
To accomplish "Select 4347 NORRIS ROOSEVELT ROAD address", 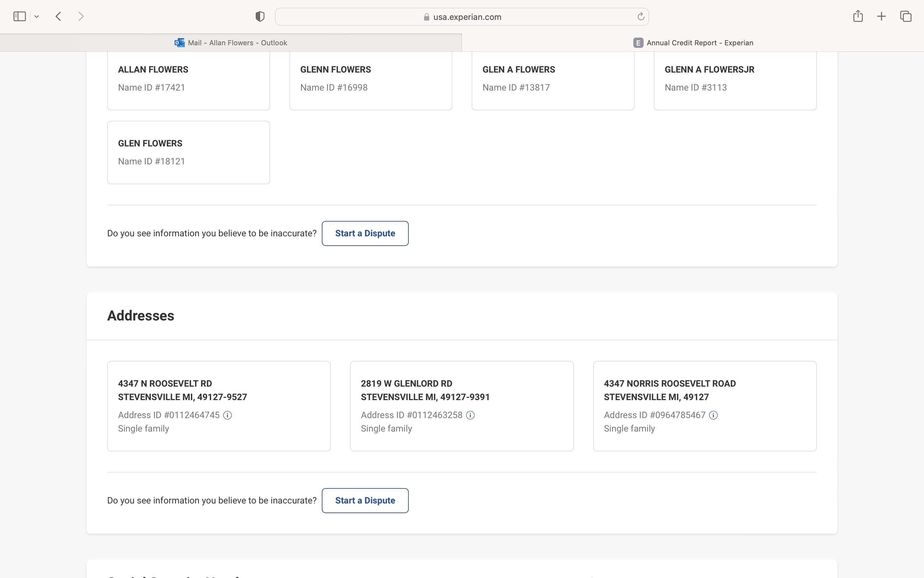I will coord(705,406).
